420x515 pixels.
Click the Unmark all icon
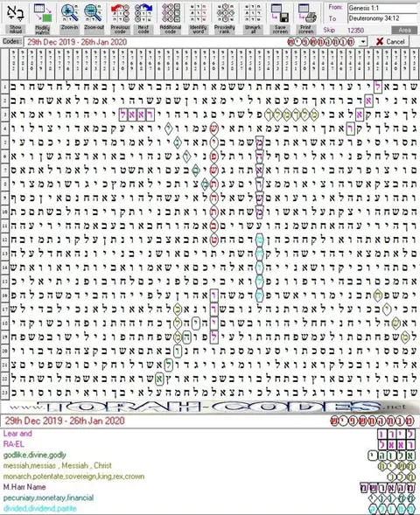(x=252, y=17)
